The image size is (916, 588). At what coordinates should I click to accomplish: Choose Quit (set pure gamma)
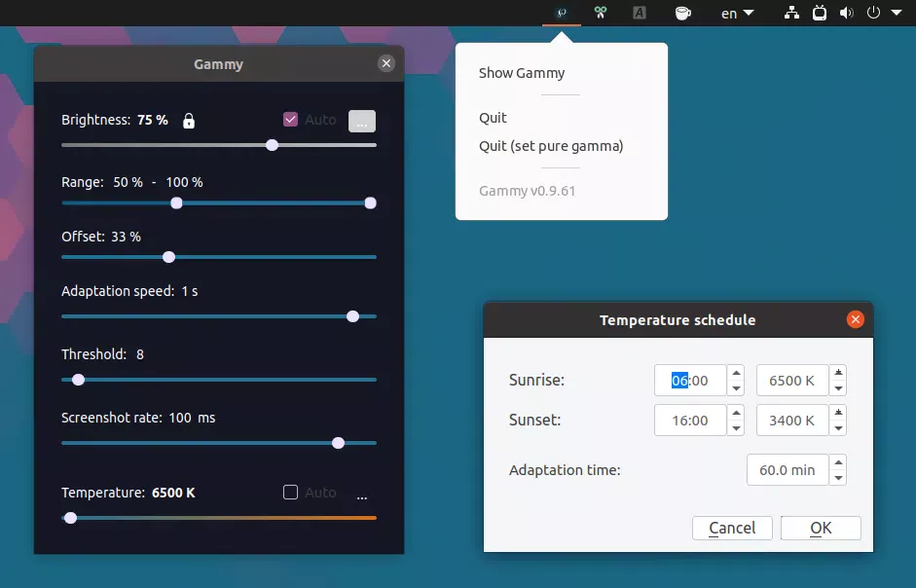tap(551, 146)
